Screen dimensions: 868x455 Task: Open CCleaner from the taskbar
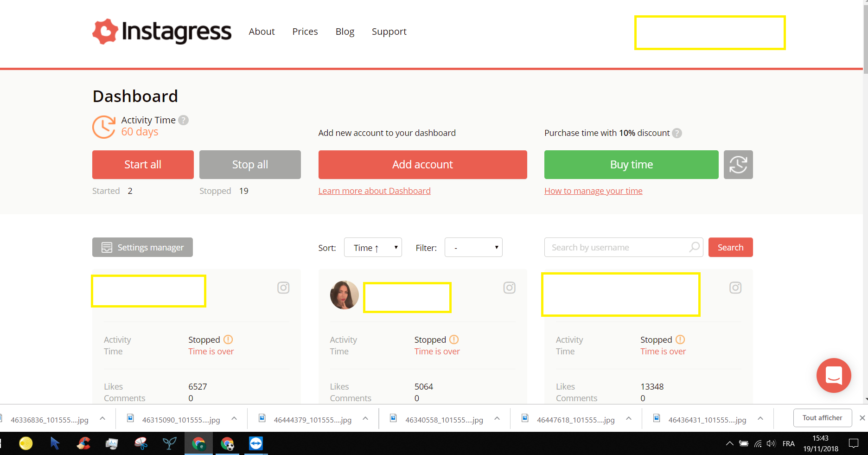click(x=83, y=444)
